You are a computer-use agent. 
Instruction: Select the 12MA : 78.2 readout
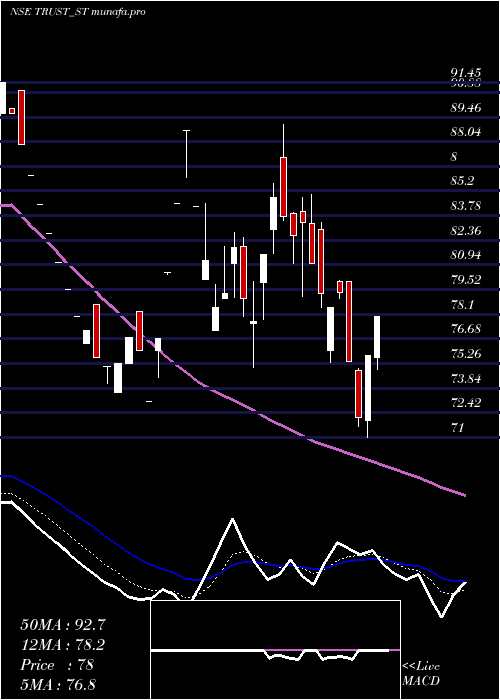click(63, 645)
